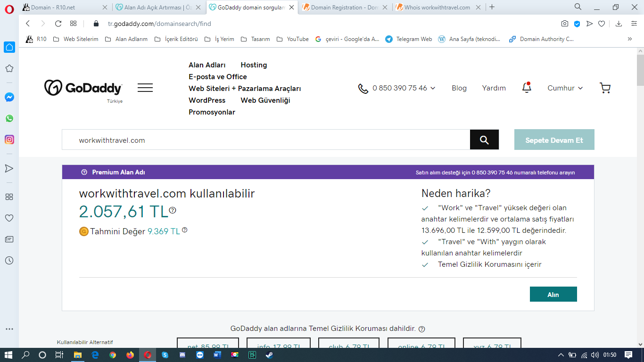Add page to bookmarks with heart icon
644x362 pixels.
602,24
